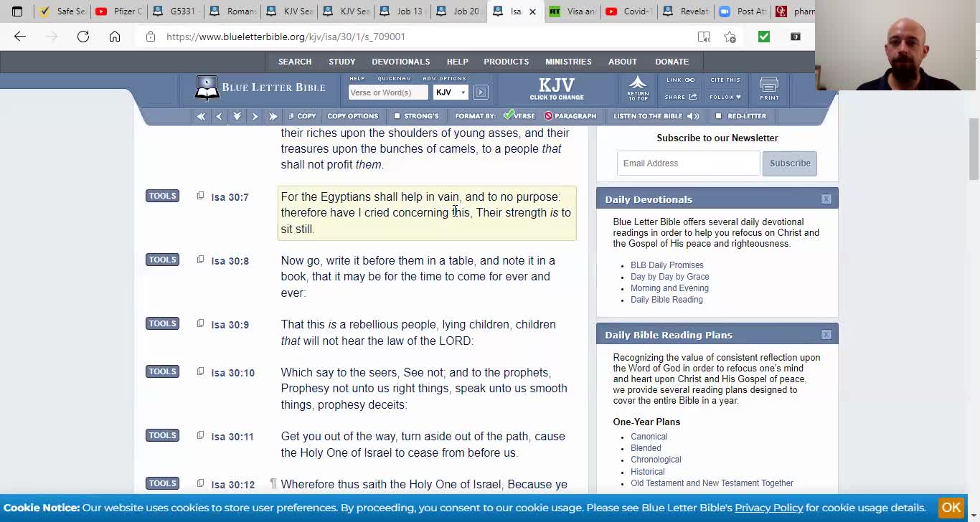Reload the current page
The image size is (980, 522).
(x=83, y=37)
